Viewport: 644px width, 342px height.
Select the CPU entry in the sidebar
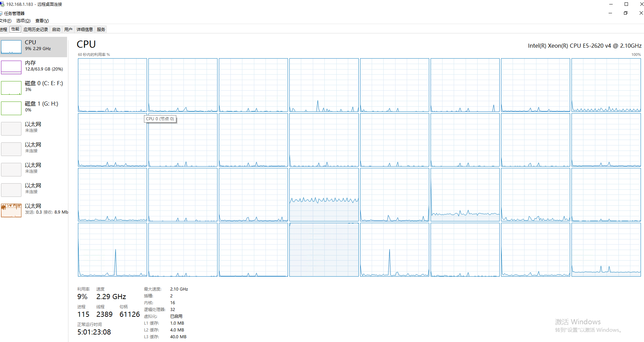(34, 46)
